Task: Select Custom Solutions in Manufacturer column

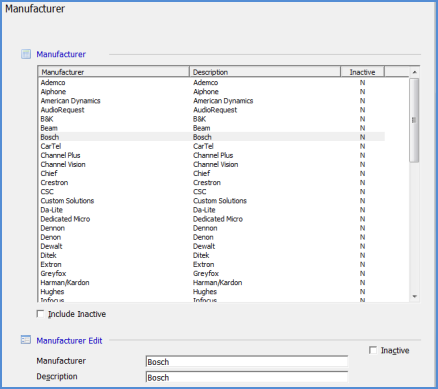Action: tap(67, 201)
